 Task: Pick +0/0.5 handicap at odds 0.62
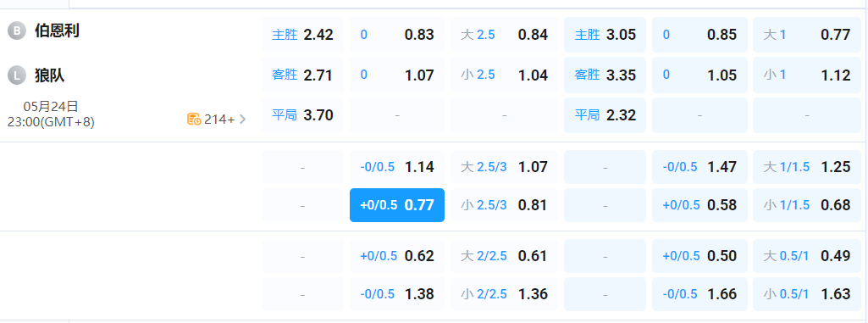click(x=397, y=256)
